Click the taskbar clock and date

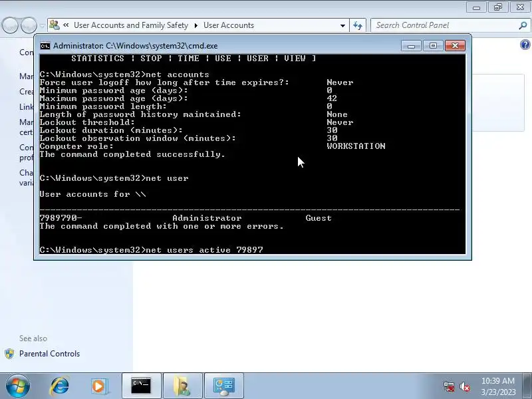click(x=498, y=386)
